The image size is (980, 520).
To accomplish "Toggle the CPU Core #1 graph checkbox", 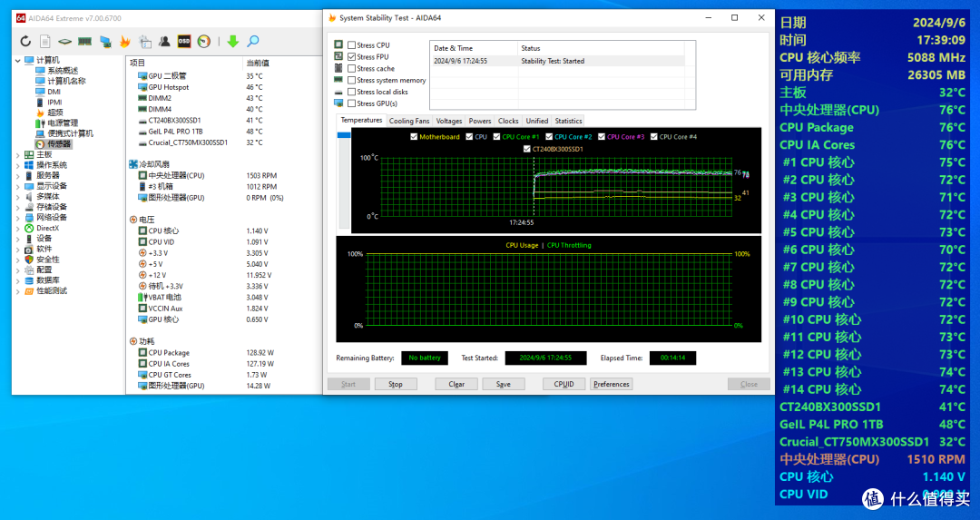I will [x=497, y=137].
